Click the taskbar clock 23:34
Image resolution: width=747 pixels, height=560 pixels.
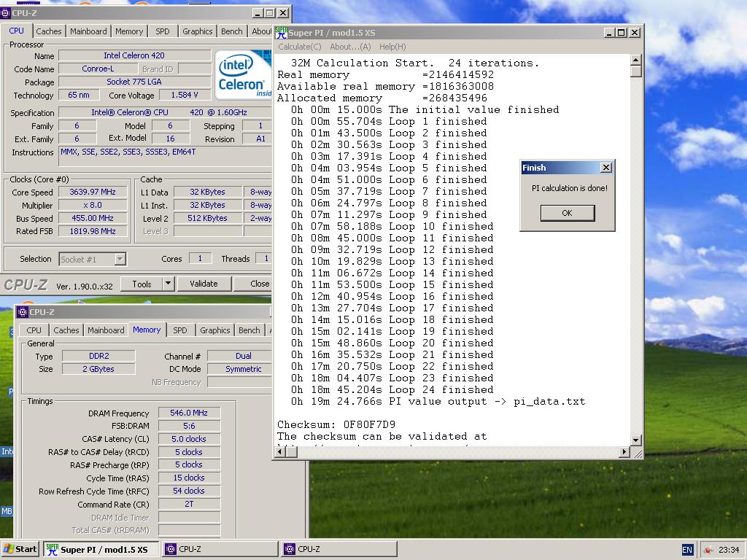(729, 550)
